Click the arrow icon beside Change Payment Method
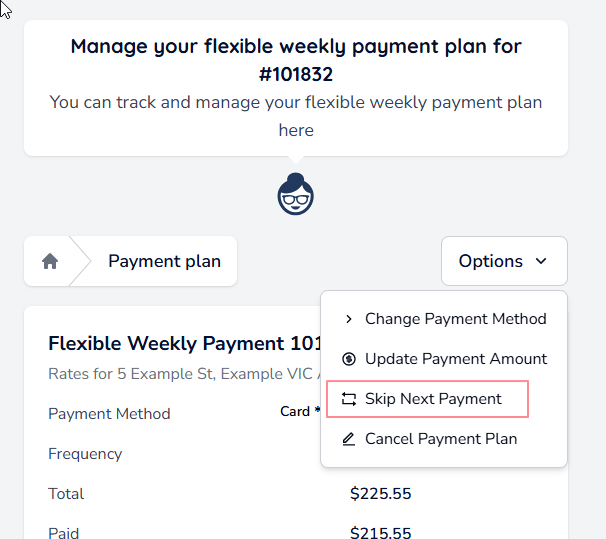Image resolution: width=606 pixels, height=539 pixels. [348, 319]
